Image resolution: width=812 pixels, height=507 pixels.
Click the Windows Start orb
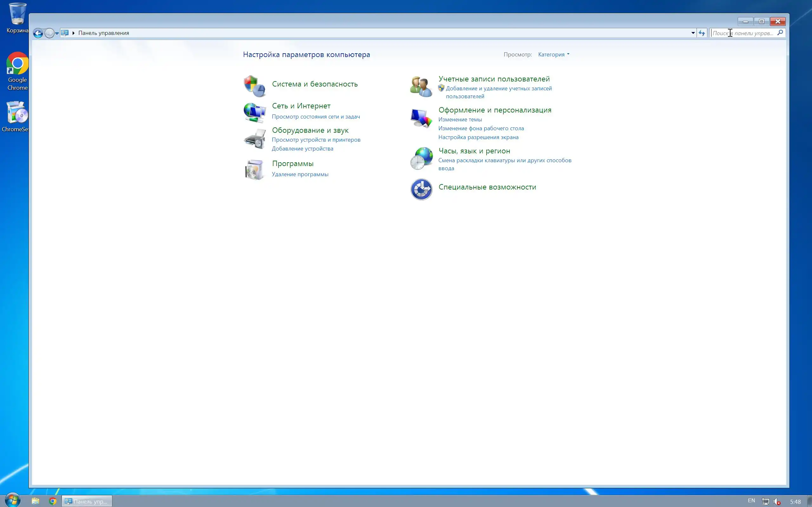coord(12,500)
